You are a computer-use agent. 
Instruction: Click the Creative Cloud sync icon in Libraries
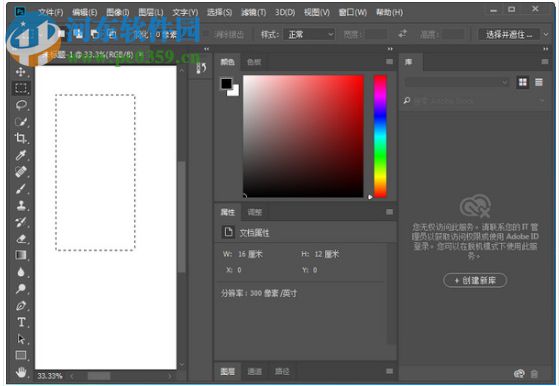519,373
